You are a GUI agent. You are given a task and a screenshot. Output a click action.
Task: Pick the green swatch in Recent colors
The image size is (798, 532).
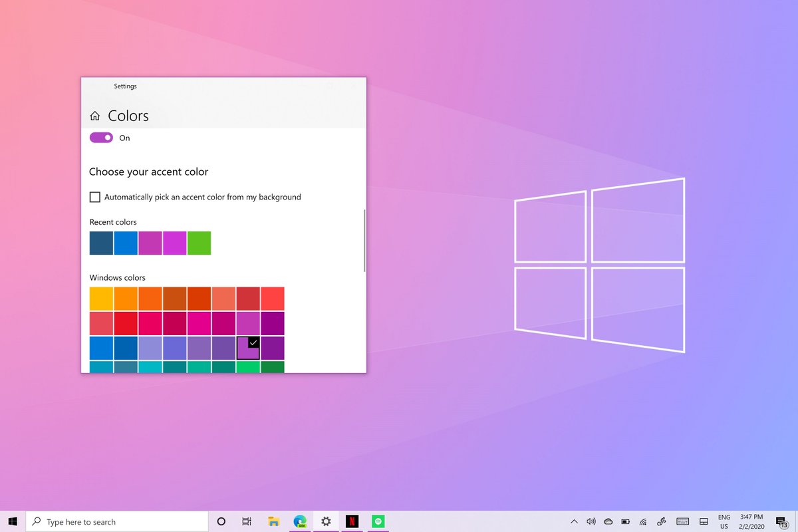coord(199,243)
